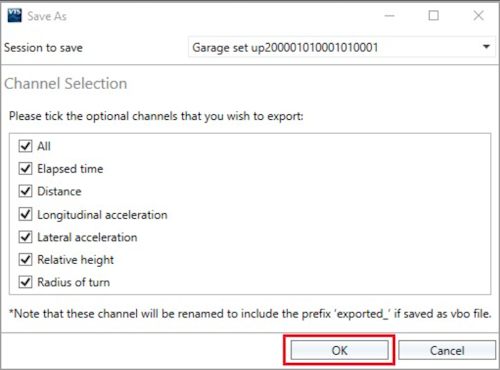Click the 'Please tick the optional channels' text
Screen dimensions: 500x370
click(156, 116)
